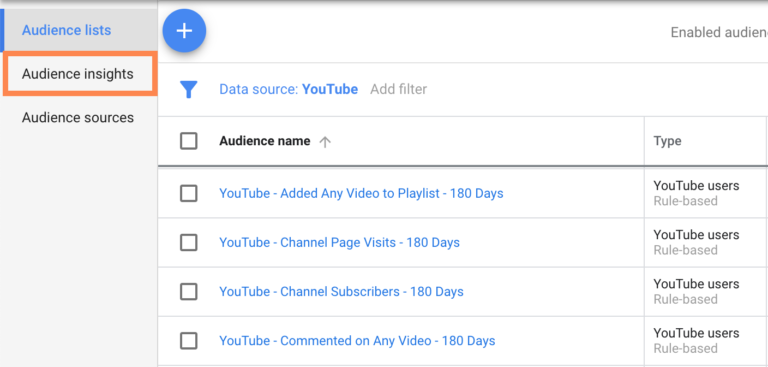Image resolution: width=768 pixels, height=367 pixels.
Task: Open YouTube - Channel Page Visits - 180 Days
Action: click(339, 243)
